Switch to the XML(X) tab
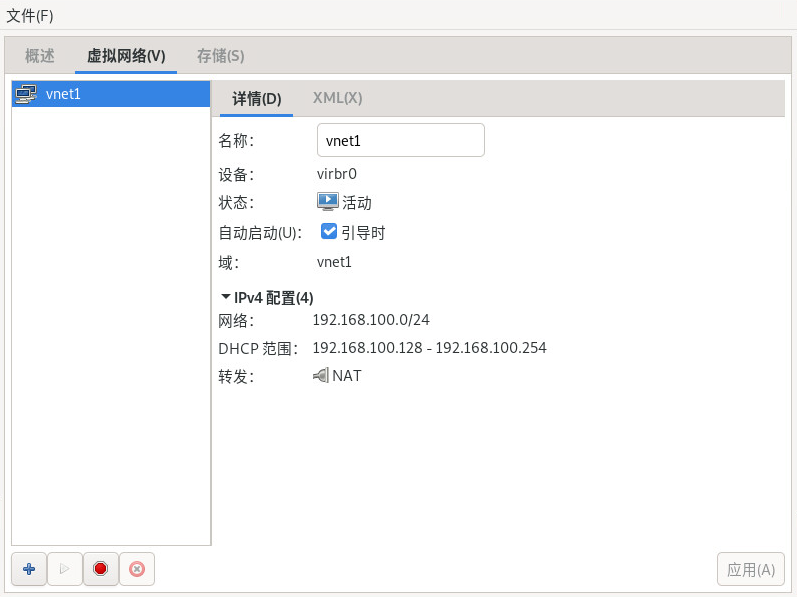The height and width of the screenshot is (597, 797). point(337,98)
